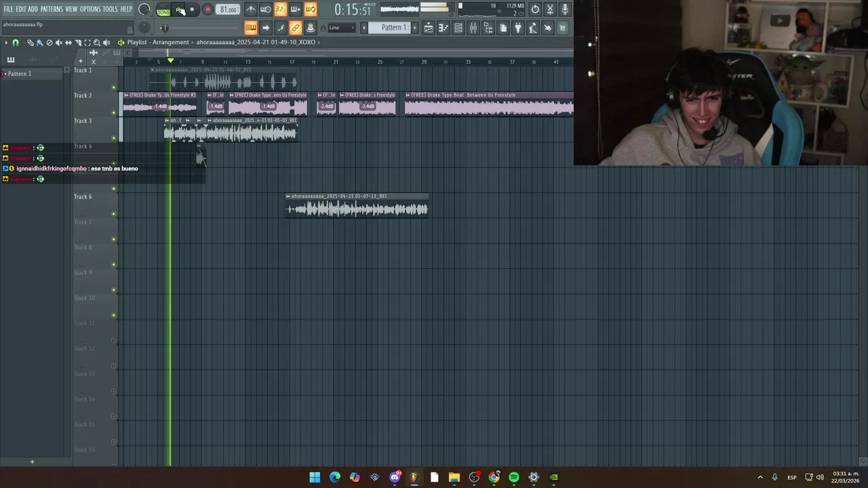Open the playlist options menu arrow
The height and width of the screenshot is (488, 868).
tap(6, 42)
